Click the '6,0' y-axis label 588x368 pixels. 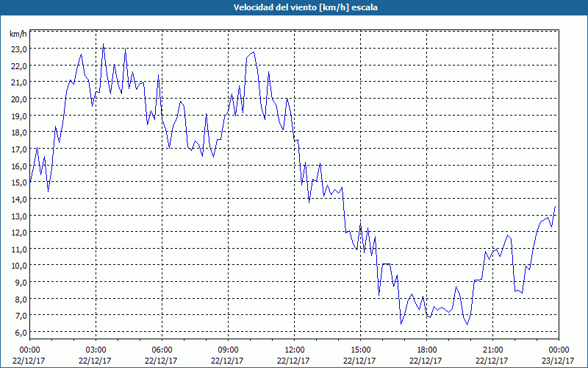21,333
